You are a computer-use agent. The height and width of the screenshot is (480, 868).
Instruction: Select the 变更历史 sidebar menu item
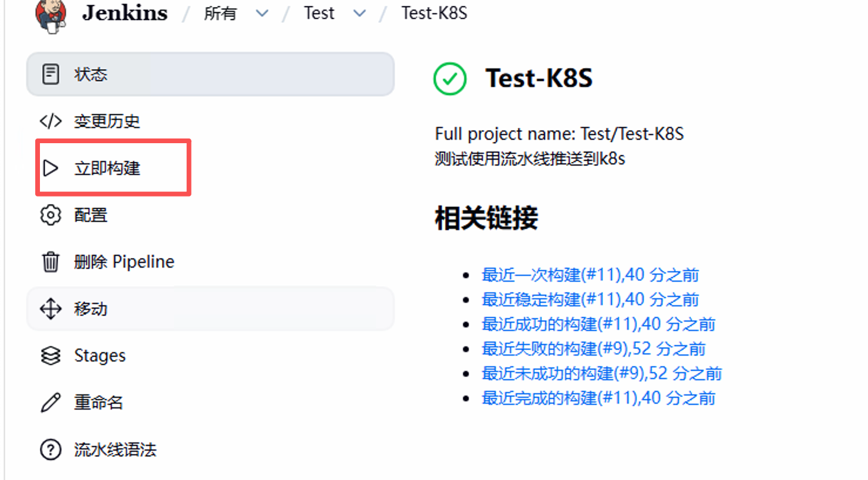click(x=107, y=121)
